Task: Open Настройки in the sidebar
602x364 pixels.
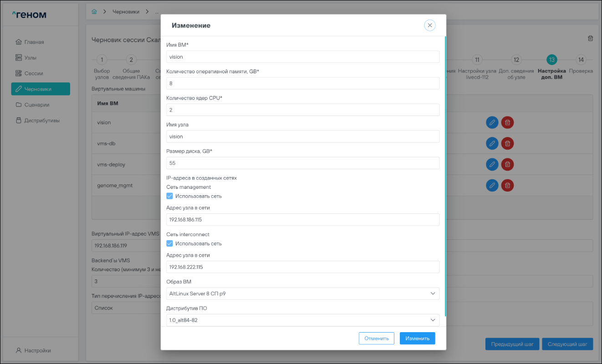Action: tap(37, 350)
